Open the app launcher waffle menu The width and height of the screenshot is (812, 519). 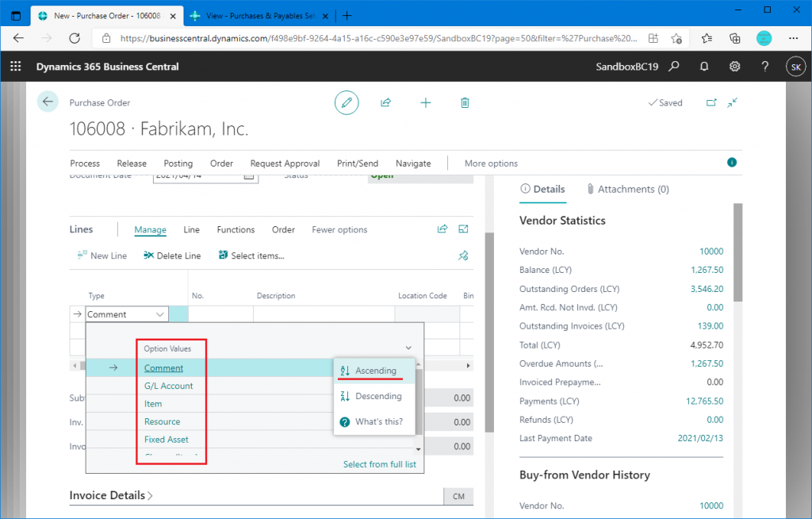coord(16,67)
